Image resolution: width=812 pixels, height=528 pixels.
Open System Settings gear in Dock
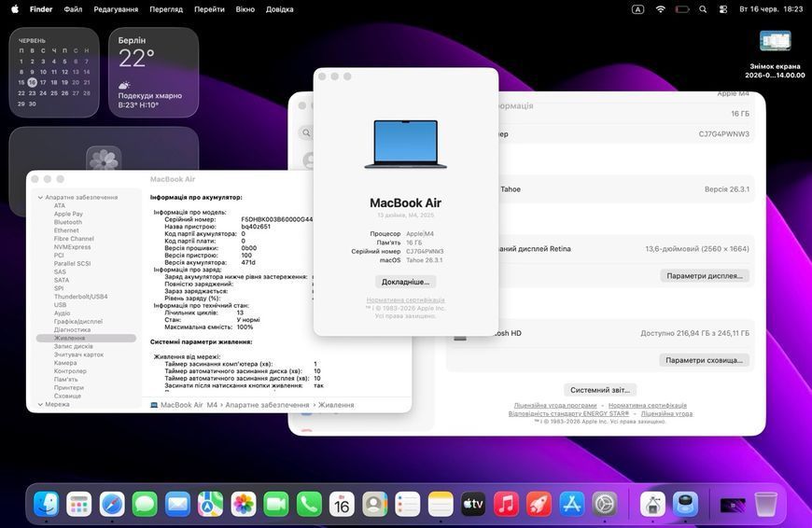pos(605,504)
